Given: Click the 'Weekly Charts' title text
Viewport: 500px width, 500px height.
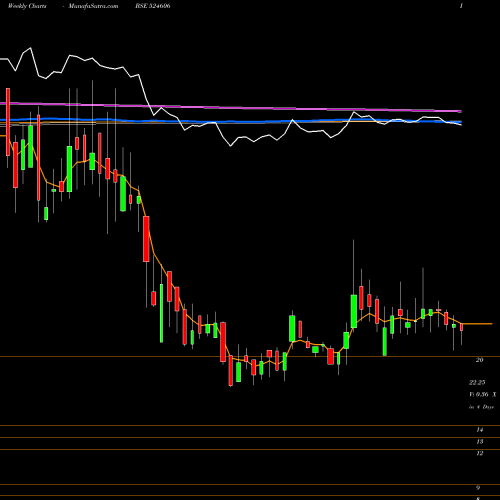Looking at the screenshot, I should (x=27, y=6).
